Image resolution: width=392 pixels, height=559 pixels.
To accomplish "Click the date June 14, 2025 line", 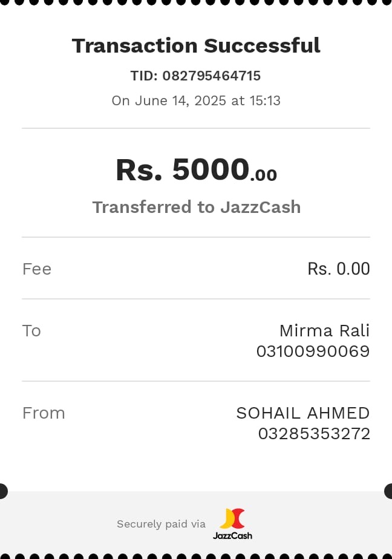I will tap(196, 100).
